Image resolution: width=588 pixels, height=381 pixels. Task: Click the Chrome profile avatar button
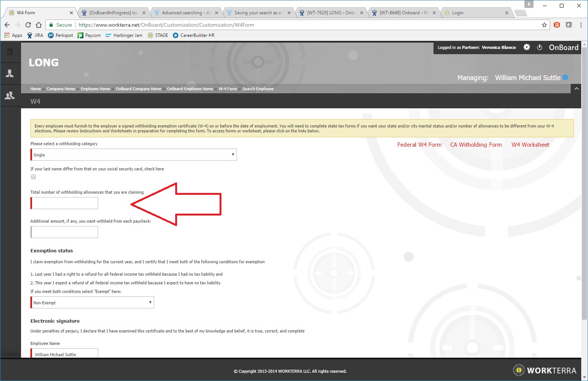tap(529, 4)
